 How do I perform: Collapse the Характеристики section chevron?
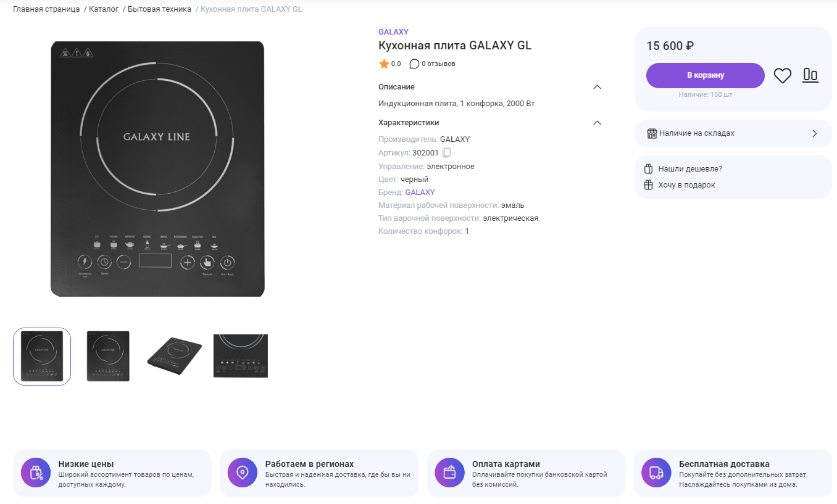[x=597, y=123]
